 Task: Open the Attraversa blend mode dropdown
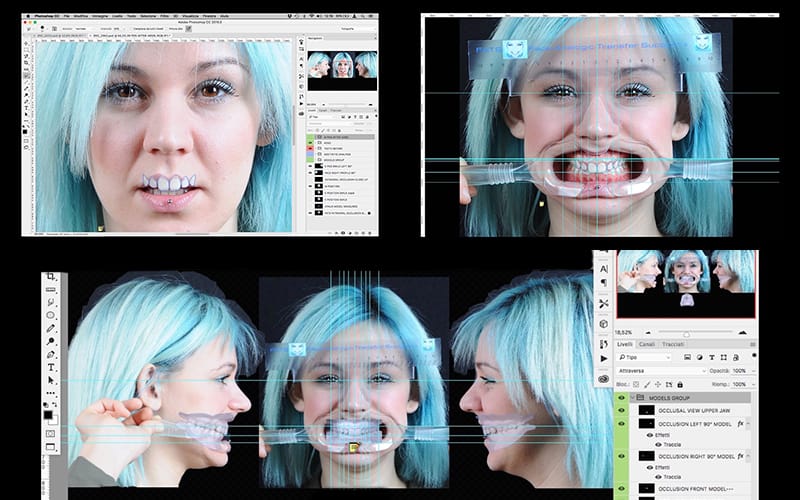[x=662, y=371]
